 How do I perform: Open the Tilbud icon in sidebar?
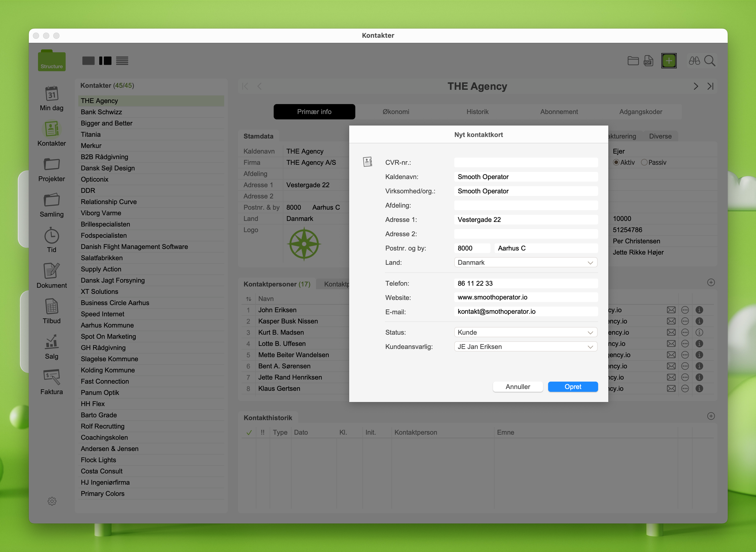[52, 306]
